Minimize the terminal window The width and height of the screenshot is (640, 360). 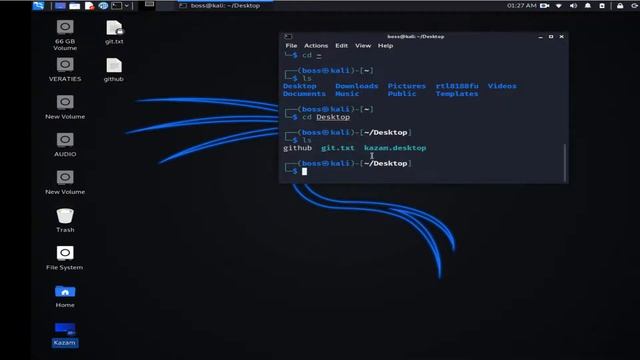pos(540,37)
